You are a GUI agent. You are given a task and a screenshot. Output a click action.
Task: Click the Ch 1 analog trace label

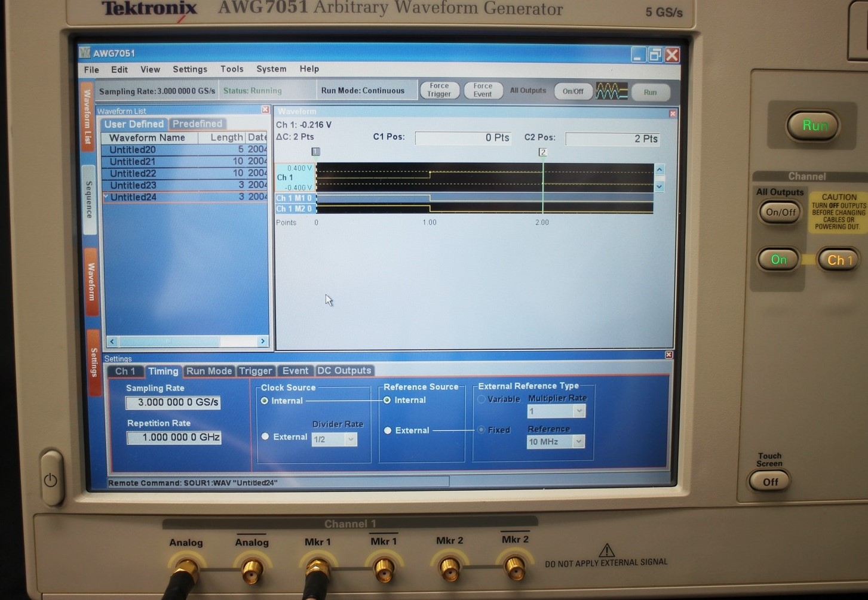click(295, 177)
